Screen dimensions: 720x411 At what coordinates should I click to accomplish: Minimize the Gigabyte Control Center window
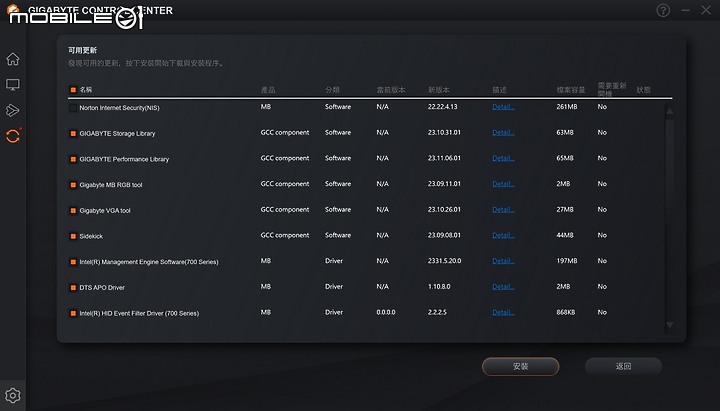tap(686, 10)
